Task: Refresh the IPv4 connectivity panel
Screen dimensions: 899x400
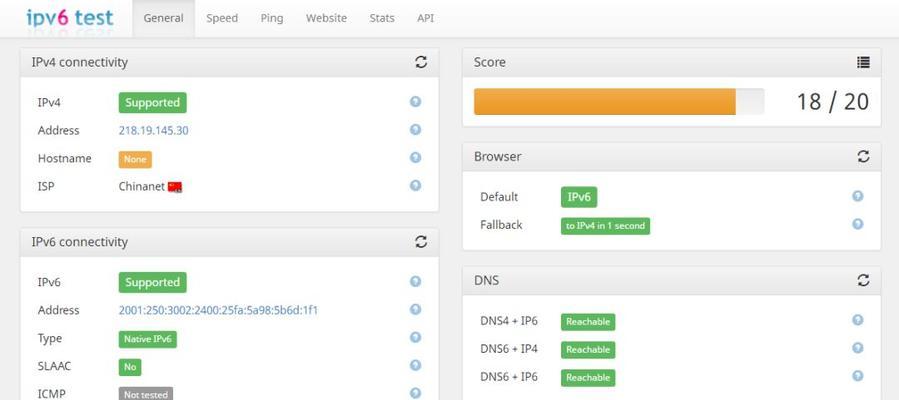Action: [x=421, y=62]
